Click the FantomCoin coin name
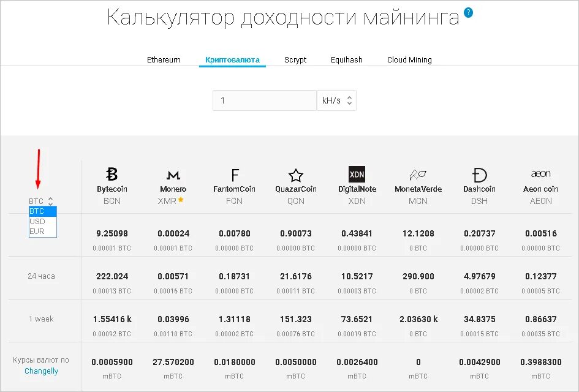 tap(234, 189)
